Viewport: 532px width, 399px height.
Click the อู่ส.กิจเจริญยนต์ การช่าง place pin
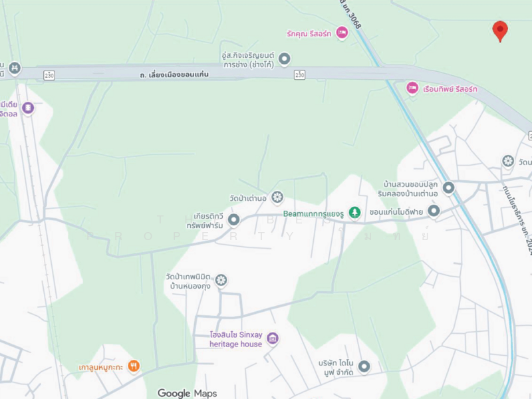tap(285, 59)
